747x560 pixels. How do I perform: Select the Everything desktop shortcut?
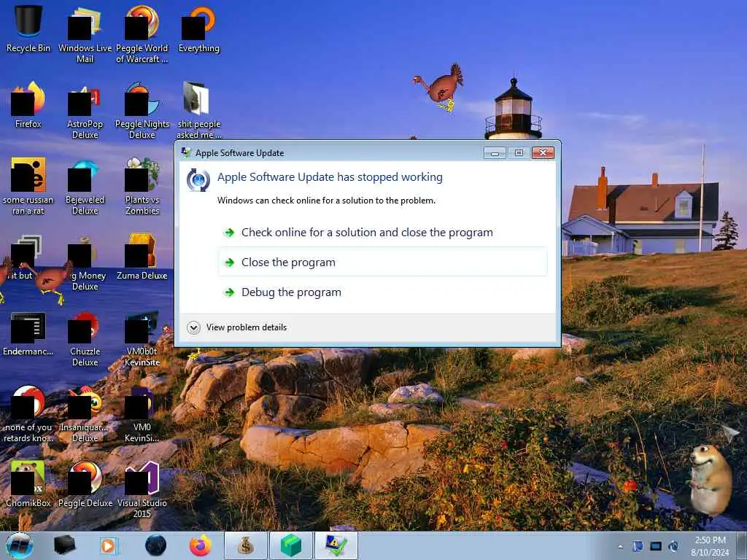pos(198,28)
